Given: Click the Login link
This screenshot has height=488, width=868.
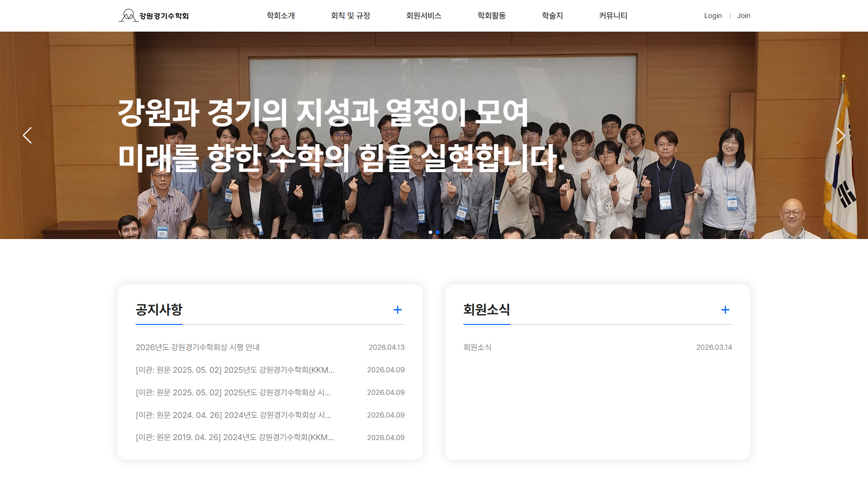Looking at the screenshot, I should tap(712, 16).
